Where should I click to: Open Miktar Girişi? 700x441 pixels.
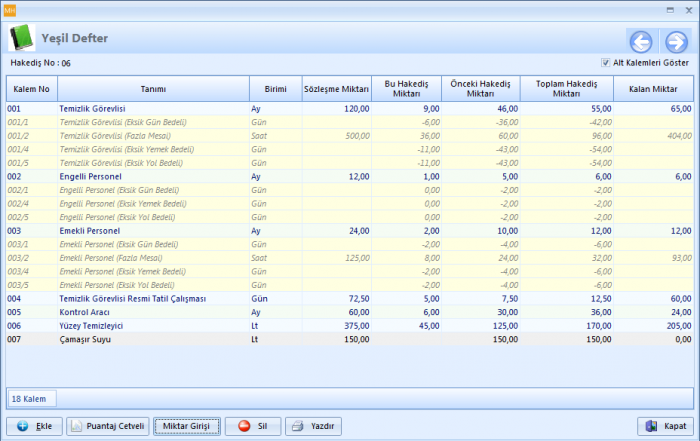coord(186,426)
